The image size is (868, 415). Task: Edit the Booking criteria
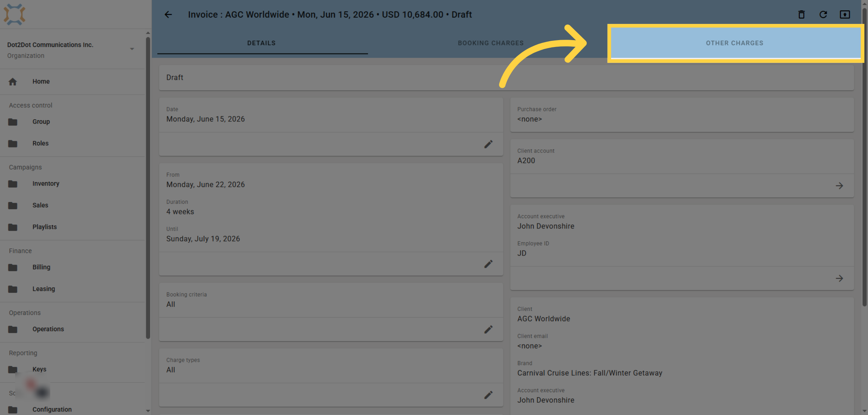pyautogui.click(x=488, y=329)
